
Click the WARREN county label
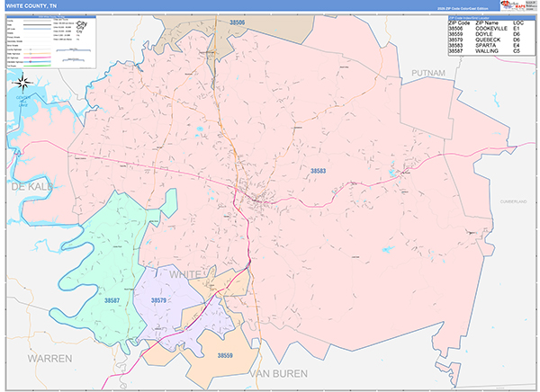pyautogui.click(x=49, y=358)
